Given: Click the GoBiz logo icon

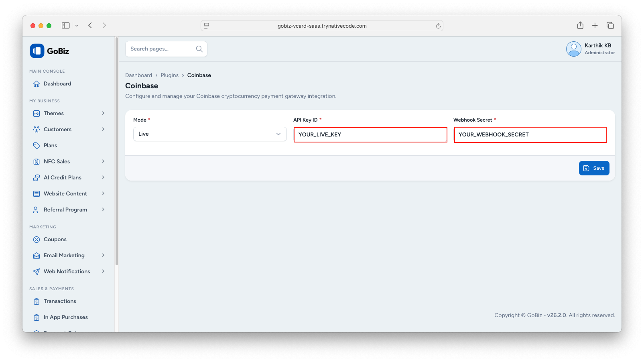Looking at the screenshot, I should point(37,51).
